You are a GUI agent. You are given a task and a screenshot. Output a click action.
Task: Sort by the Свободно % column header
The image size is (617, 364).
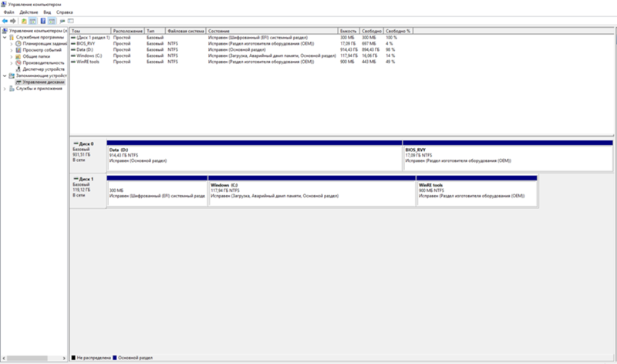click(398, 31)
